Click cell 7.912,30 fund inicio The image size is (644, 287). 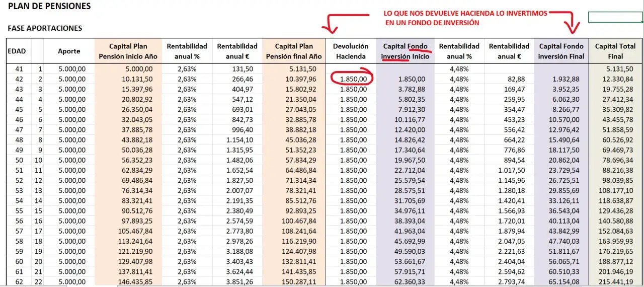coord(412,109)
